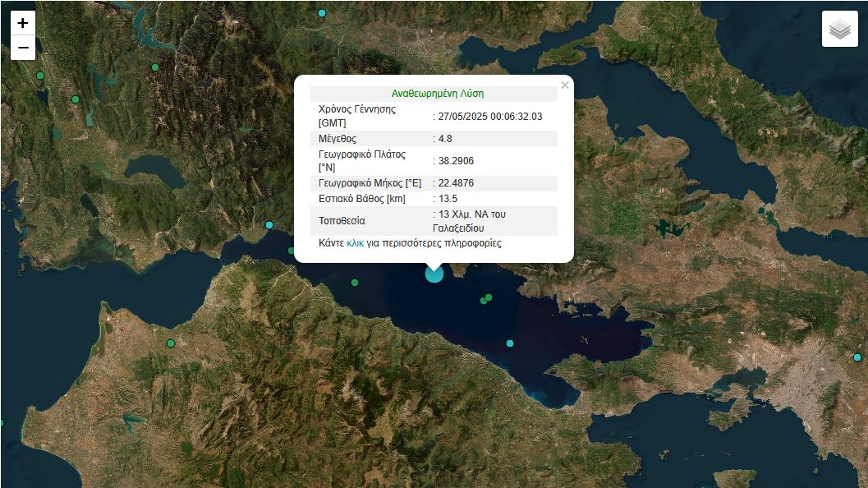Viewport: 868px width, 488px height.
Task: Zoom in using the plus button
Action: [x=23, y=23]
